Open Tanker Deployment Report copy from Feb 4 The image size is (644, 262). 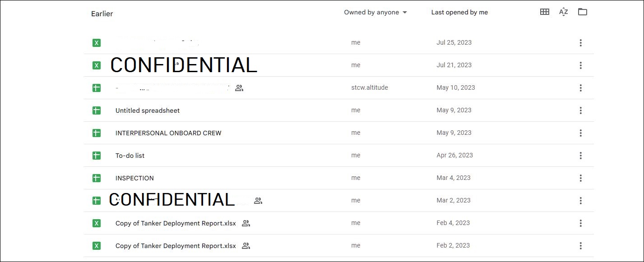point(176,223)
